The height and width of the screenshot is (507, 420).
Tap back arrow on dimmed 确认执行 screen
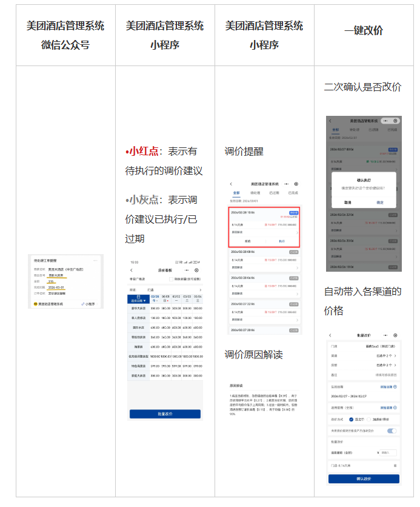point(330,121)
